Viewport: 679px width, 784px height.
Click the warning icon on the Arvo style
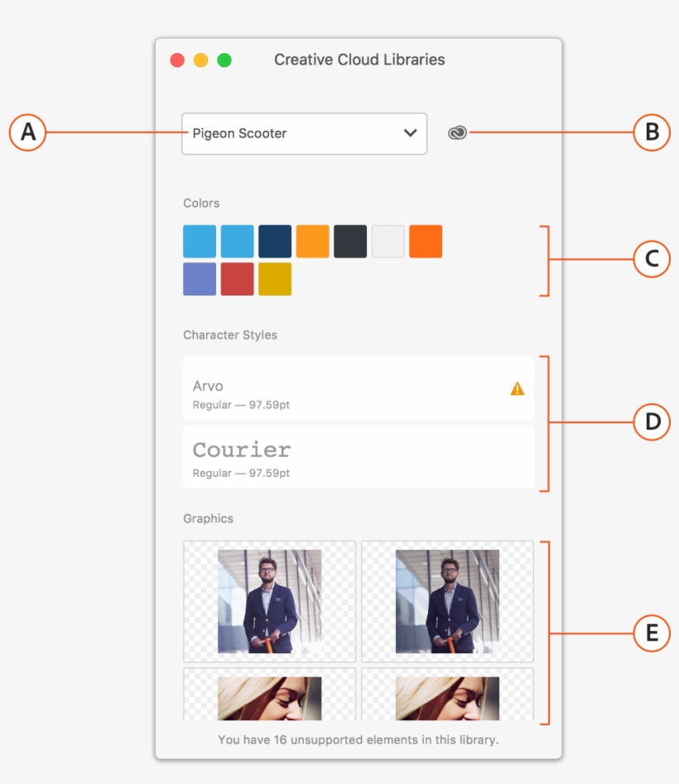[x=518, y=387]
